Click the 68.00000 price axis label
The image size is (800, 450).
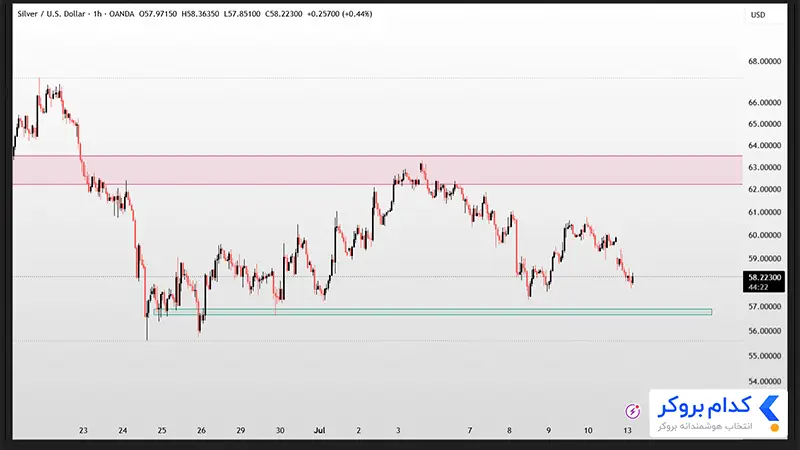(764, 61)
